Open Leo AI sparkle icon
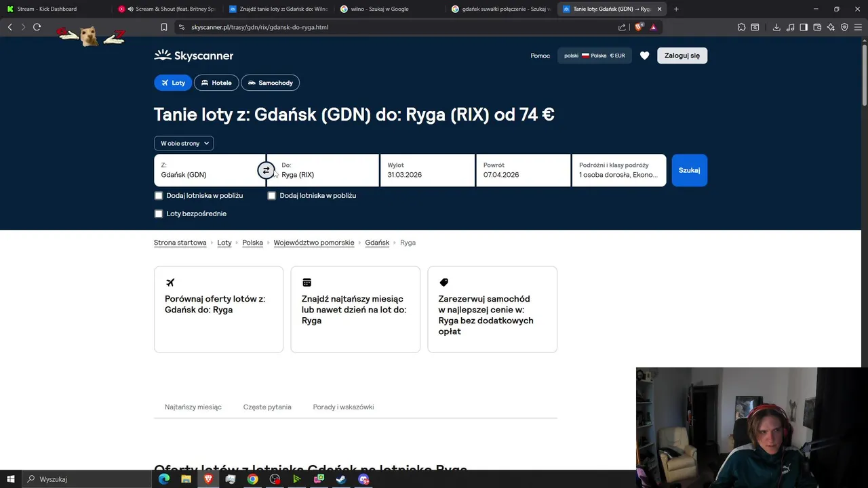Image resolution: width=868 pixels, height=488 pixels. point(831,27)
